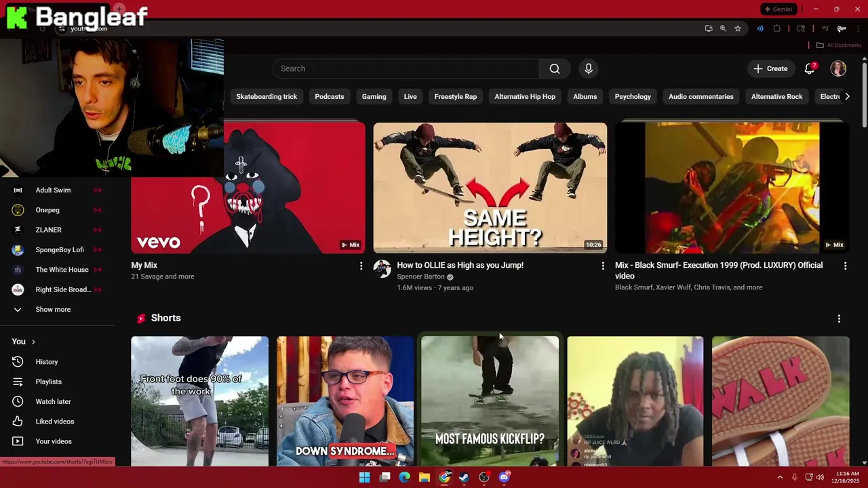Select the Live chip

pos(410,96)
